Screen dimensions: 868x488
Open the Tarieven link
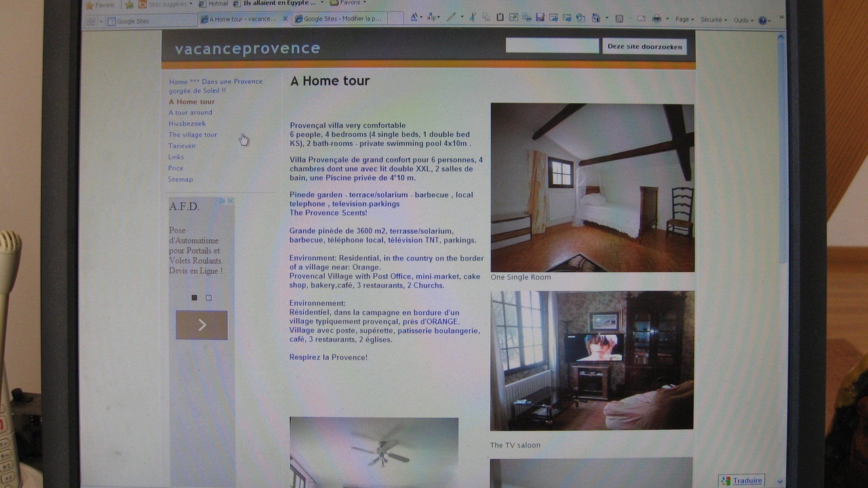point(182,146)
